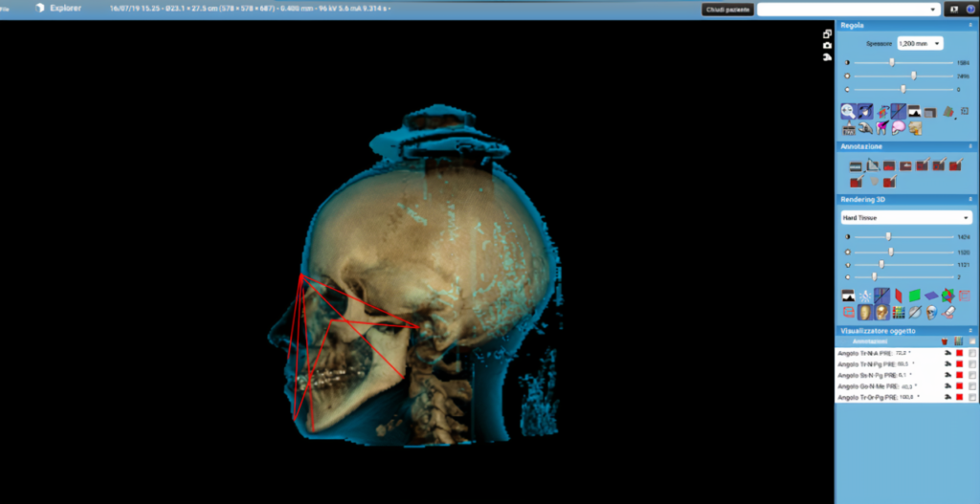Click the color bars icon in Annotazioni header
This screenshot has width=980, height=504.
[x=959, y=341]
